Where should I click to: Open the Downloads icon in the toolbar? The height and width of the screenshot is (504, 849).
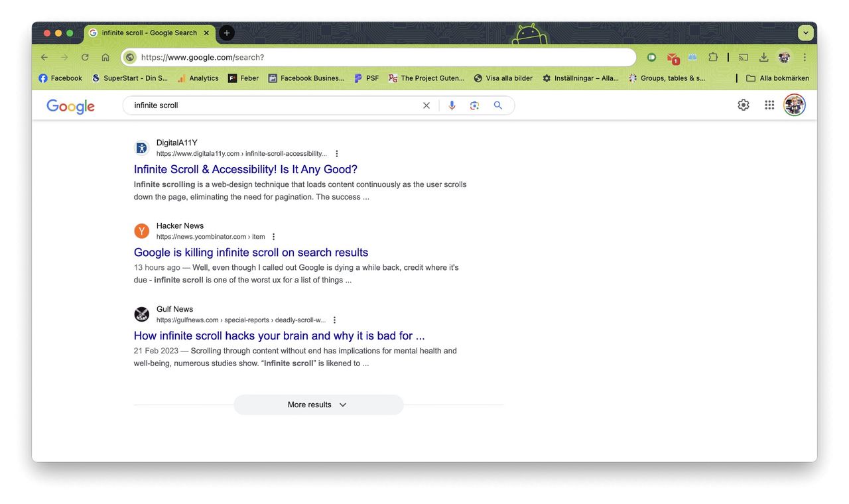(x=763, y=57)
